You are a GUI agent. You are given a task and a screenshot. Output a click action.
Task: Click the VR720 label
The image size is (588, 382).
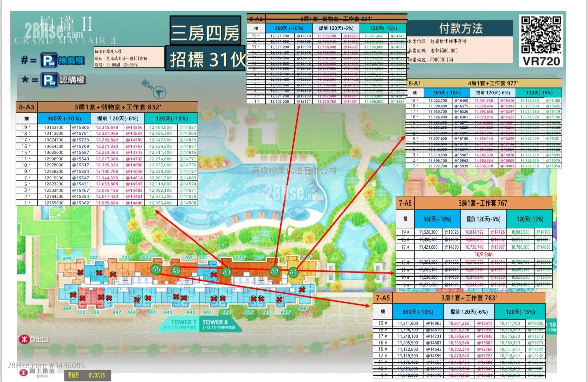click(x=541, y=61)
